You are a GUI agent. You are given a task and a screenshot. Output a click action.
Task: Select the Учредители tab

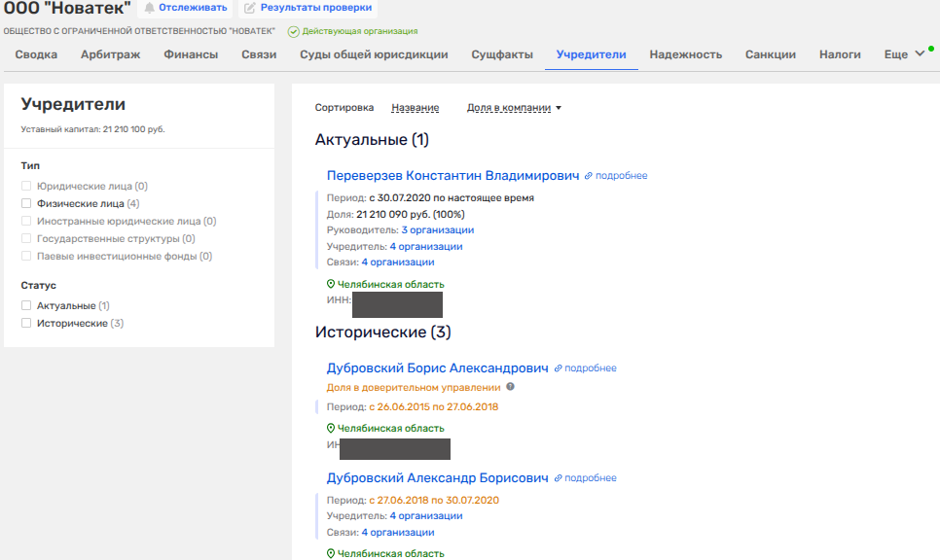(591, 54)
